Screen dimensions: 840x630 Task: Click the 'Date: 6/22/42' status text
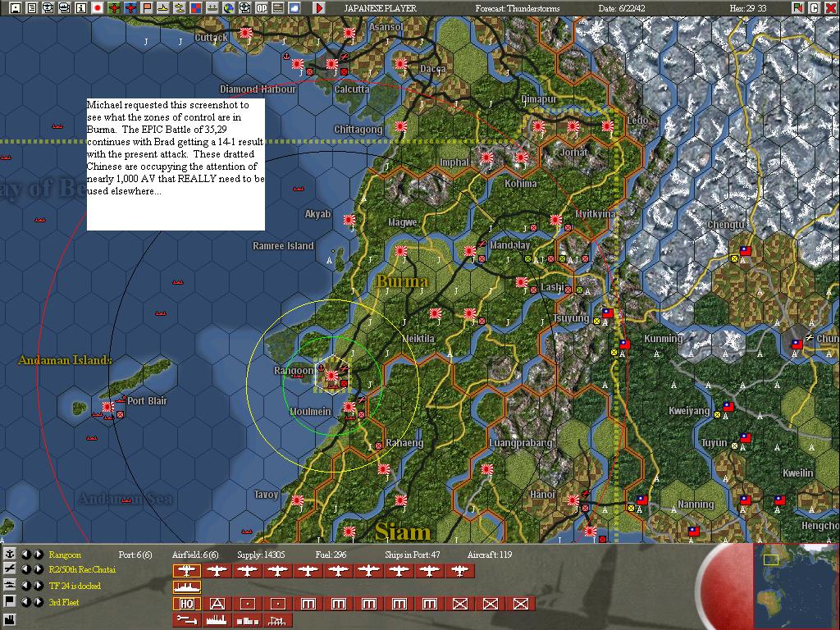click(x=623, y=8)
